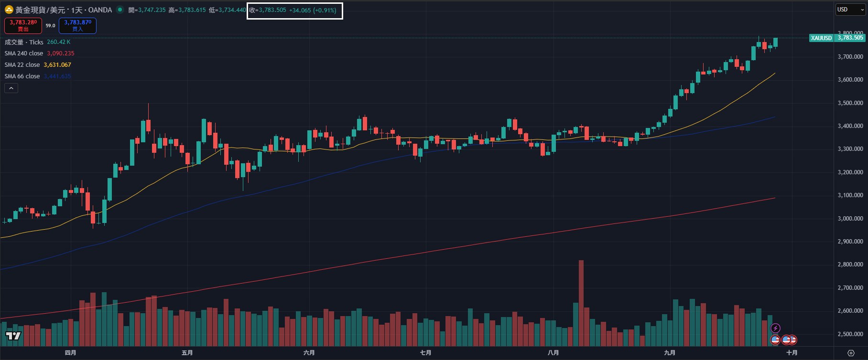This screenshot has height=360, width=868.
Task: Click the gold symbol logo icon
Action: pyautogui.click(x=9, y=10)
